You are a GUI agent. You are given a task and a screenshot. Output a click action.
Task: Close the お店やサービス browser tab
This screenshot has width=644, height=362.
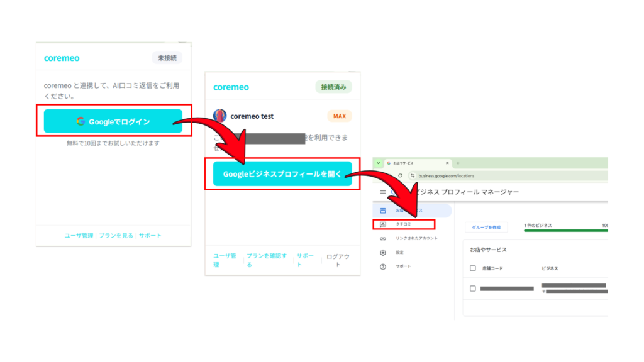coord(447,163)
